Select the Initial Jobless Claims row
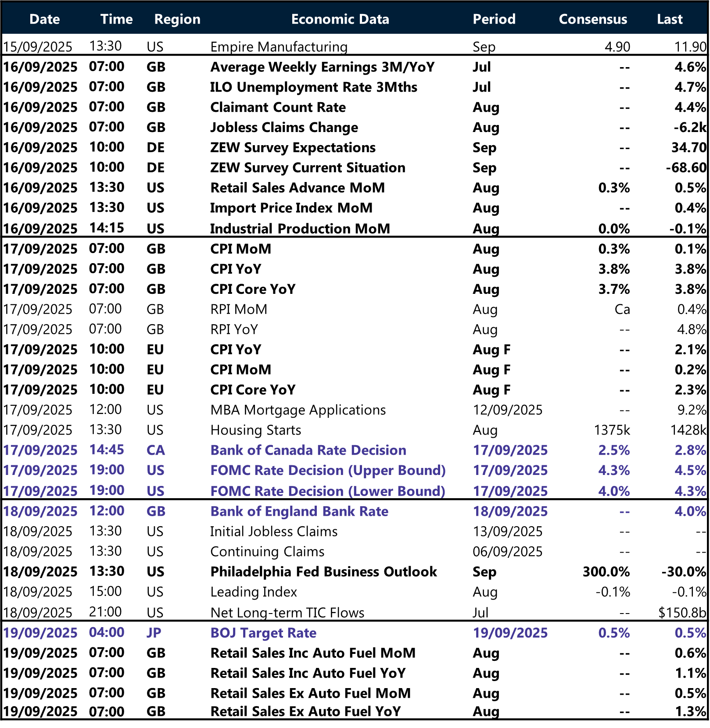The image size is (710, 728). pos(274,531)
